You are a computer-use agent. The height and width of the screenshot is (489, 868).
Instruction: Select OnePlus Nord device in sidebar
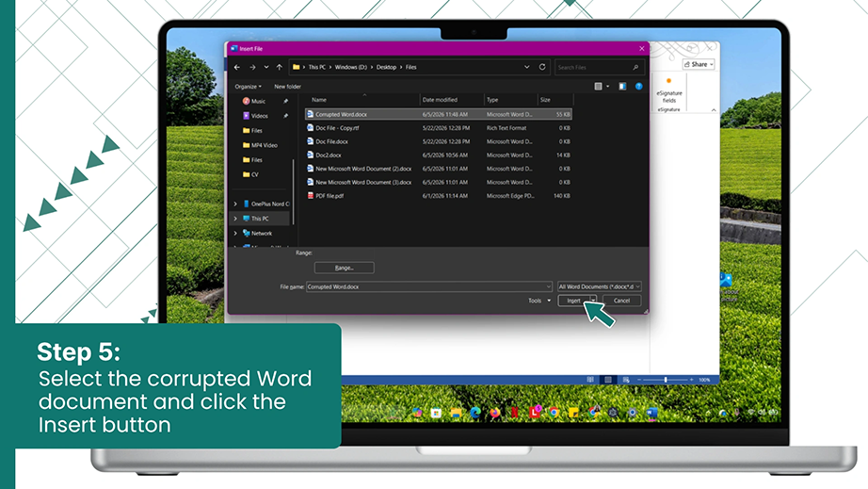click(265, 204)
